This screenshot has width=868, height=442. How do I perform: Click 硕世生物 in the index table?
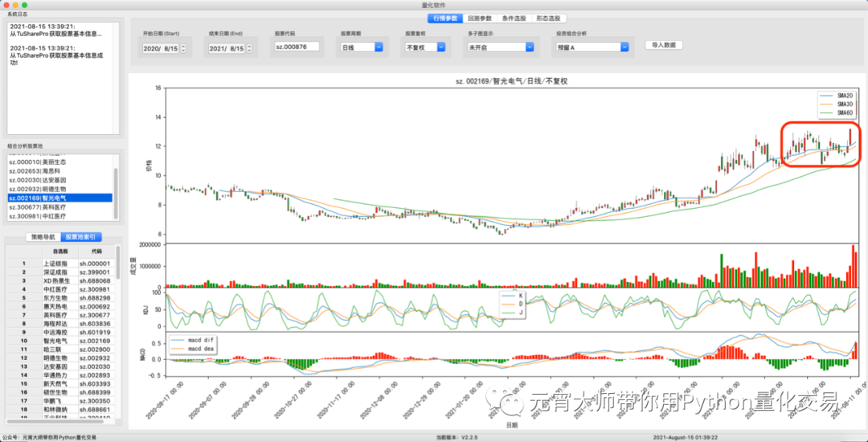(x=59, y=391)
